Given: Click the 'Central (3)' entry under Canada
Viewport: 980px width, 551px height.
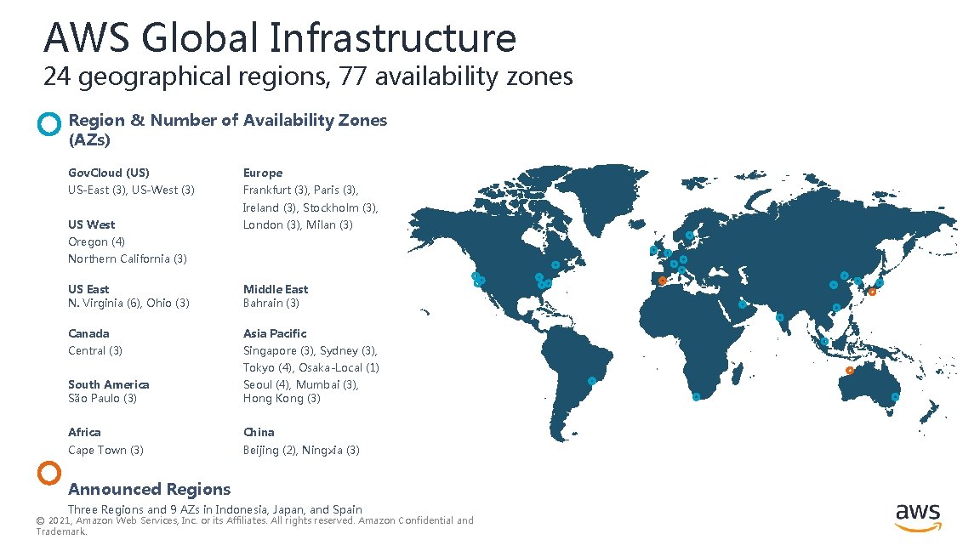Looking at the screenshot, I should click(95, 350).
